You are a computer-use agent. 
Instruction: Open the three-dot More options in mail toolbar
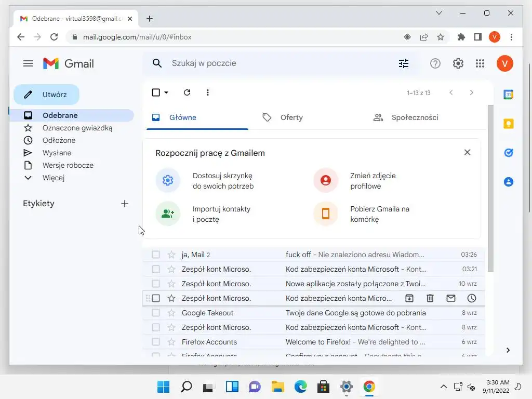[x=208, y=92]
